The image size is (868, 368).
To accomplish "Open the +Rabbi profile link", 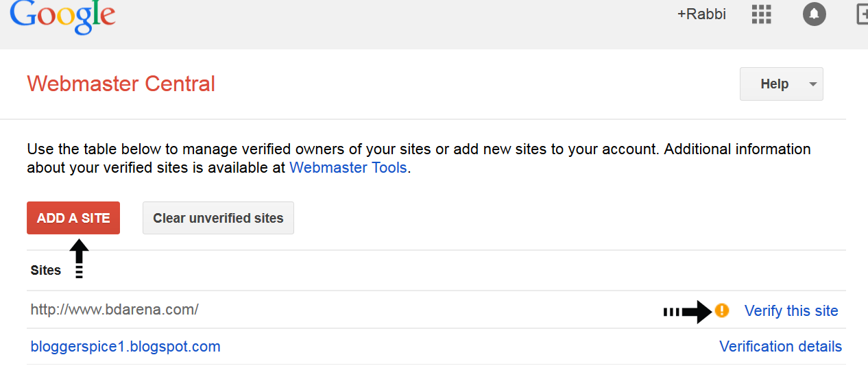I will [701, 14].
